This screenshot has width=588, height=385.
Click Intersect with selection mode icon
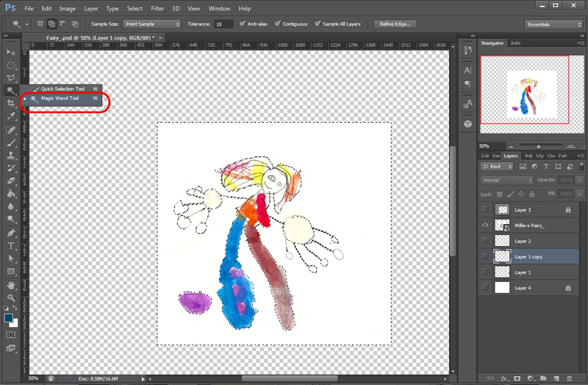pos(76,24)
